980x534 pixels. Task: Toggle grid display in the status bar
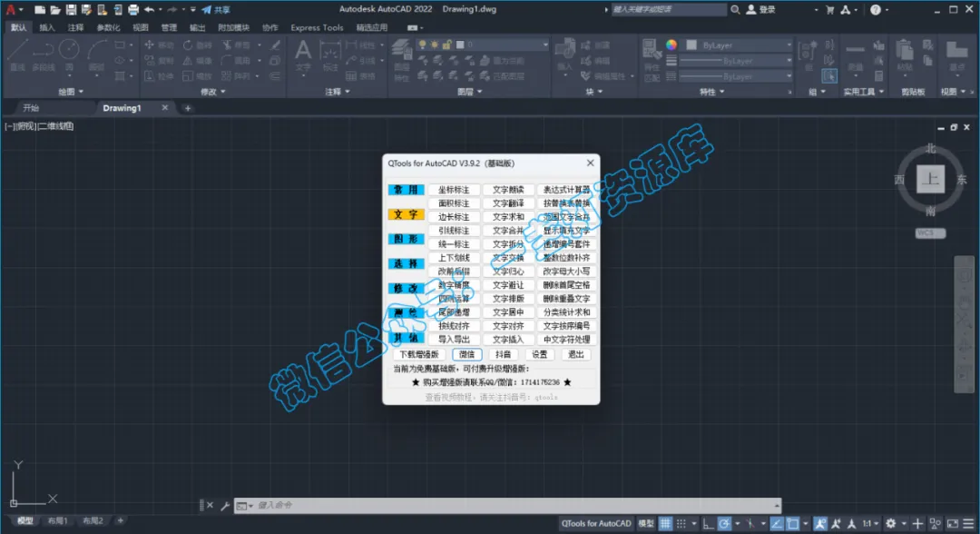point(666,523)
